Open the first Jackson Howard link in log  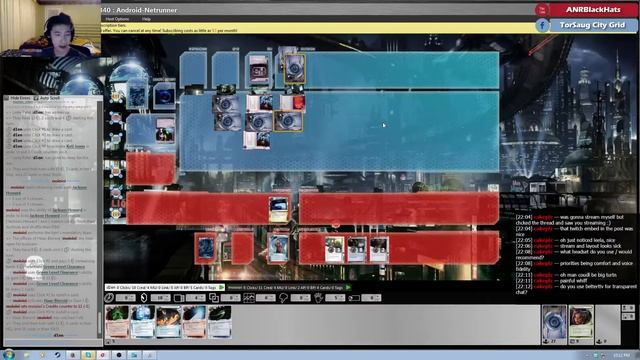coord(78,187)
